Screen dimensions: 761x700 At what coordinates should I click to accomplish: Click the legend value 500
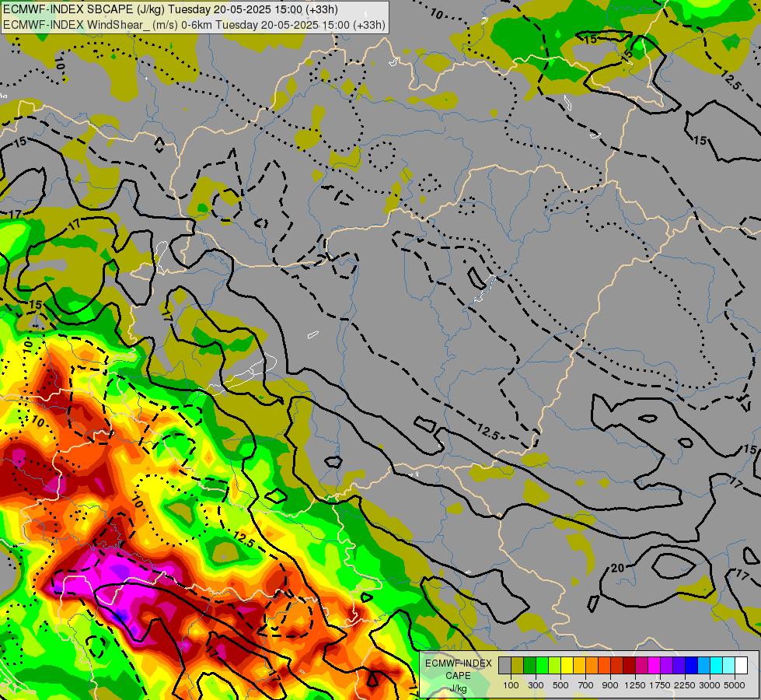pos(560,685)
